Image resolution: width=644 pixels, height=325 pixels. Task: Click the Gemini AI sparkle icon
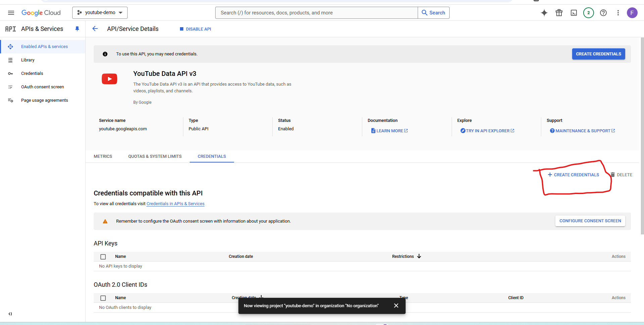click(544, 13)
